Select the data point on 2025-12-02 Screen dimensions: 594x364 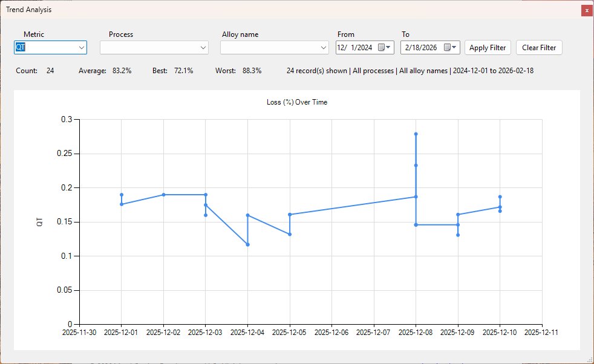[164, 195]
